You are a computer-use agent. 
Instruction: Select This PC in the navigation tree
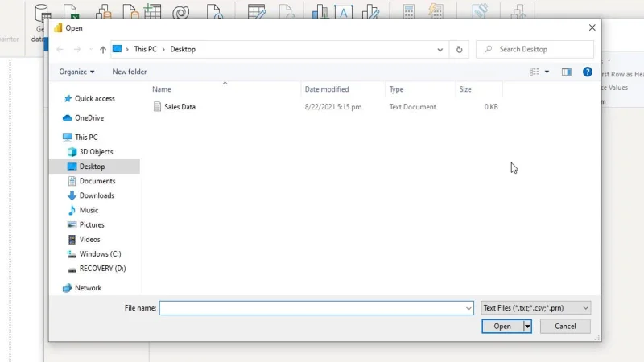(x=86, y=137)
